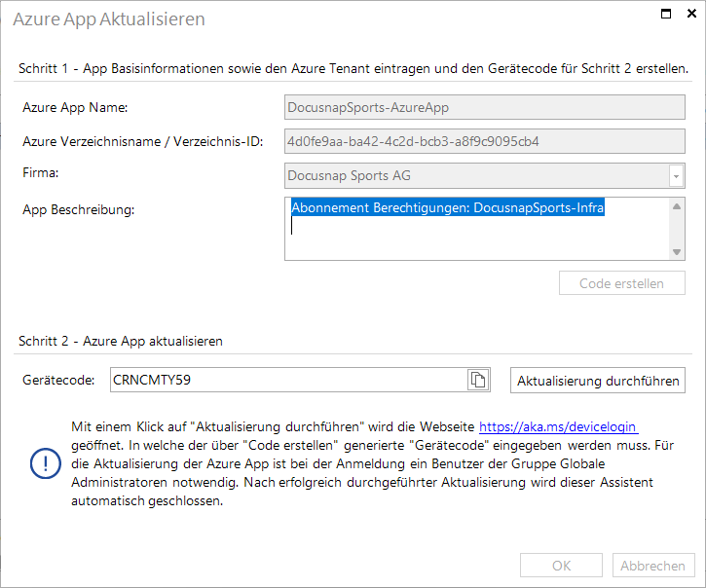Screen dimensions: 706x588
Task: Click the 'Firma:' label
Action: tap(41, 172)
